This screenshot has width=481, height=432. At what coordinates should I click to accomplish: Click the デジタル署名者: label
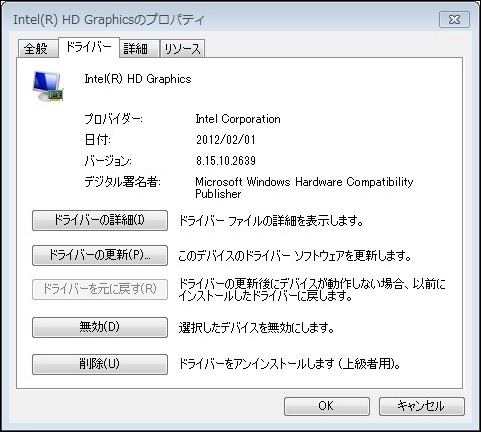pyautogui.click(x=122, y=182)
